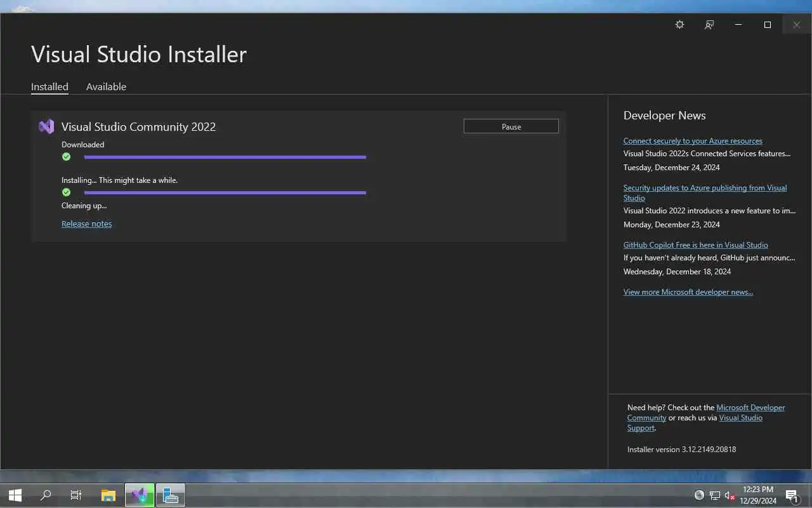Click the Wednesday, December 18, 2024 date text

click(x=677, y=272)
